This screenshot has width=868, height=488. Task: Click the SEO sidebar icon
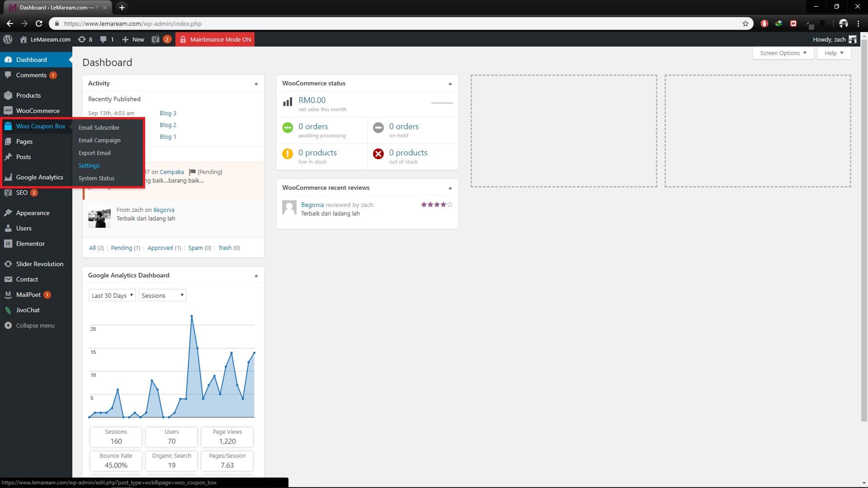point(8,192)
